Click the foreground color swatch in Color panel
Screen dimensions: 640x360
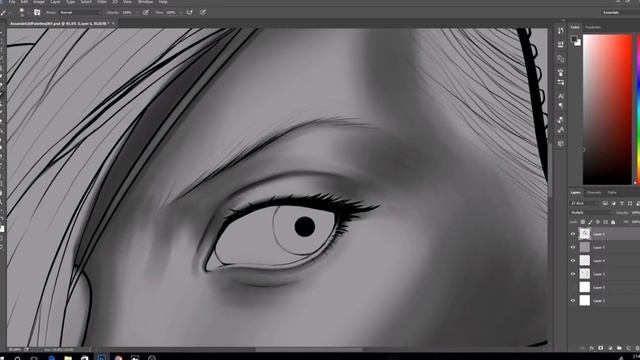pyautogui.click(x=574, y=39)
